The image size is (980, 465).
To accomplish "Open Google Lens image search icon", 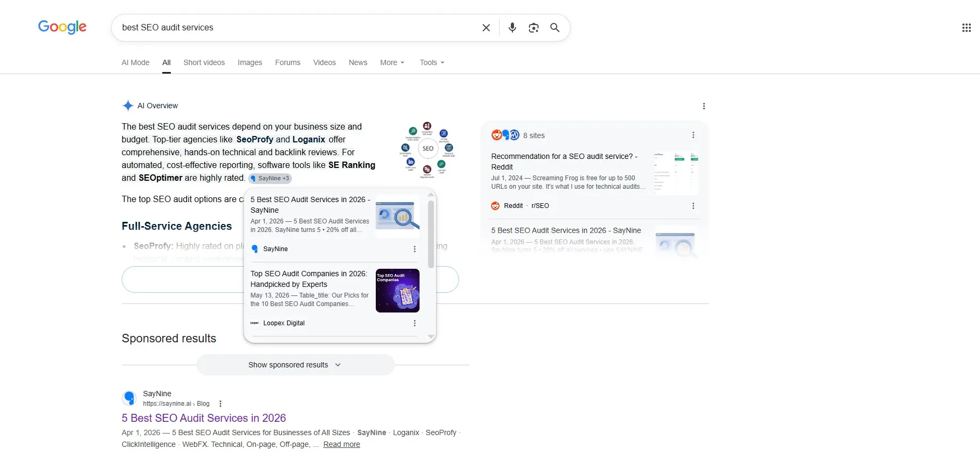I will (533, 28).
